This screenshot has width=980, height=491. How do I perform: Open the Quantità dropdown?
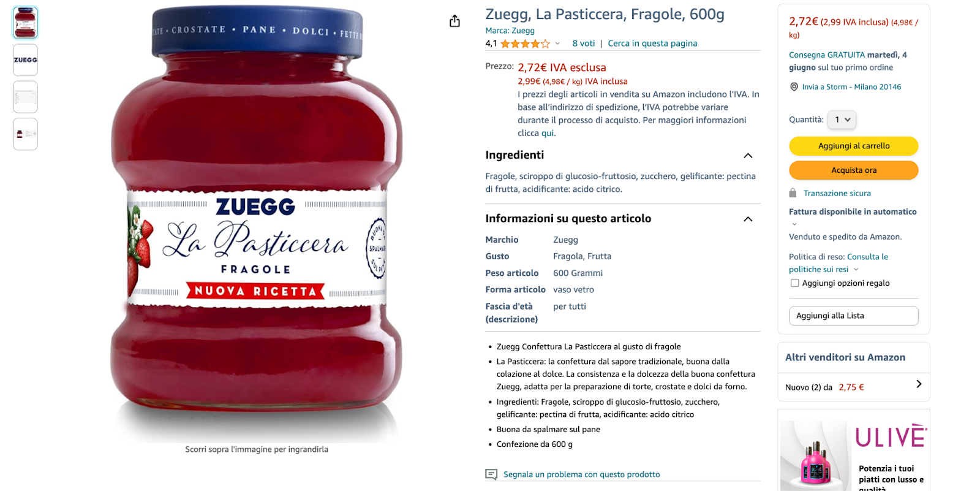842,120
